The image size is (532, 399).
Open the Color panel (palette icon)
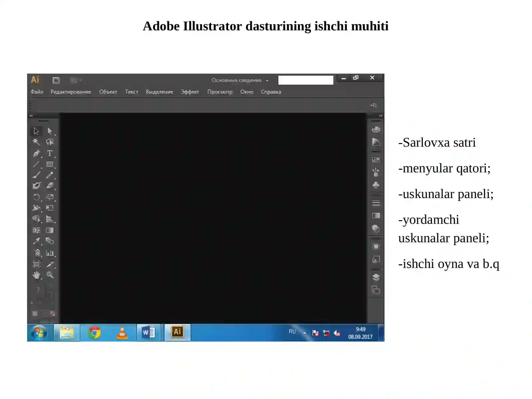[x=376, y=130]
